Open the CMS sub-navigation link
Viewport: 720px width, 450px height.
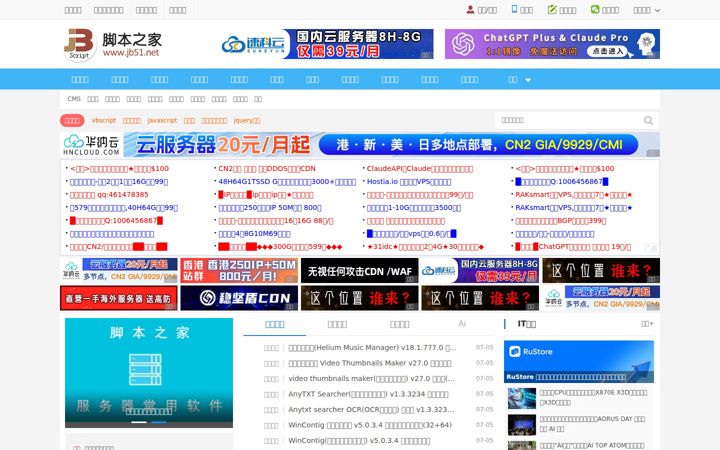[x=73, y=99]
